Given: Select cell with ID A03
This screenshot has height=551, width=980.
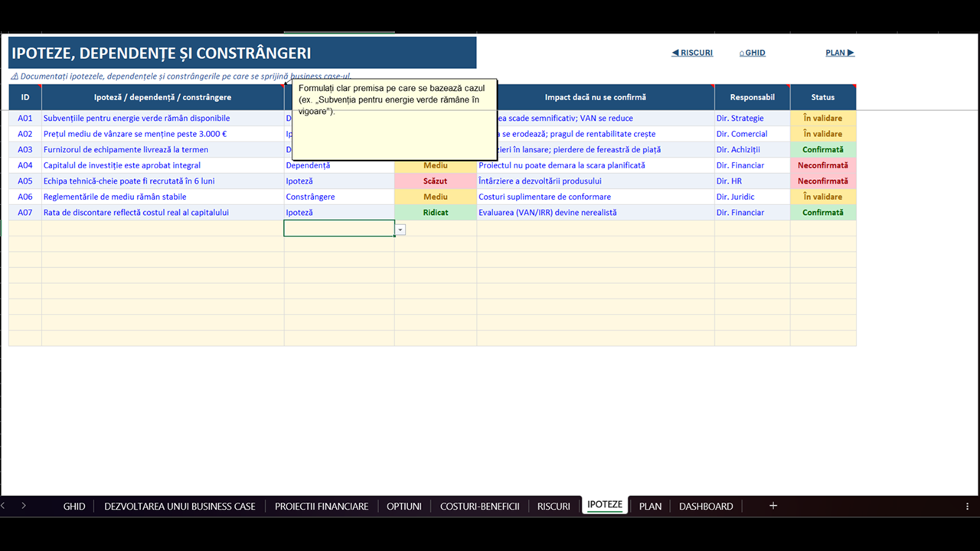Looking at the screenshot, I should tap(25, 150).
